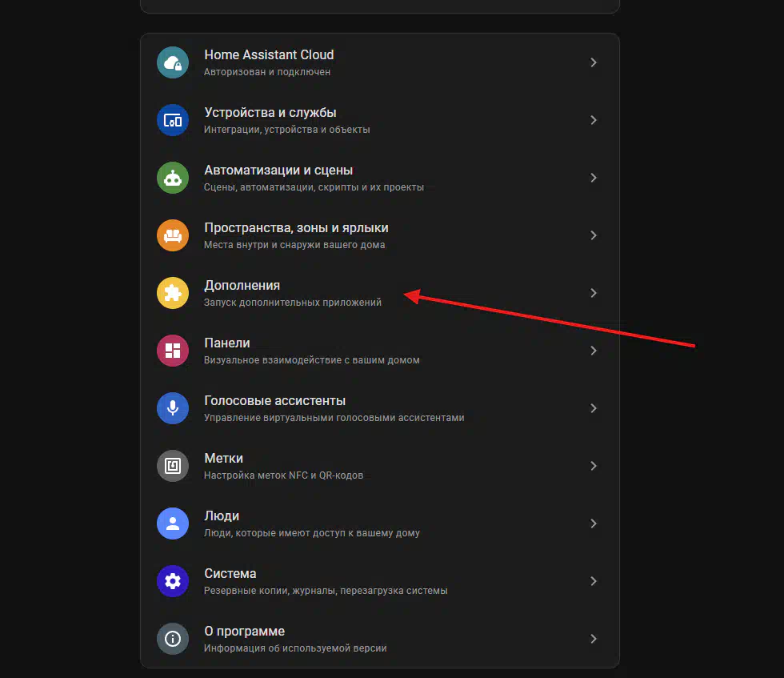Open the О программе entry
The height and width of the screenshot is (678, 784).
(x=244, y=632)
